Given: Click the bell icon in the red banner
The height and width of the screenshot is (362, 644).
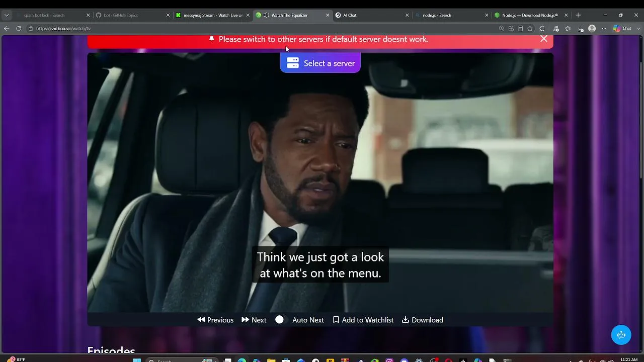Looking at the screenshot, I should (212, 39).
